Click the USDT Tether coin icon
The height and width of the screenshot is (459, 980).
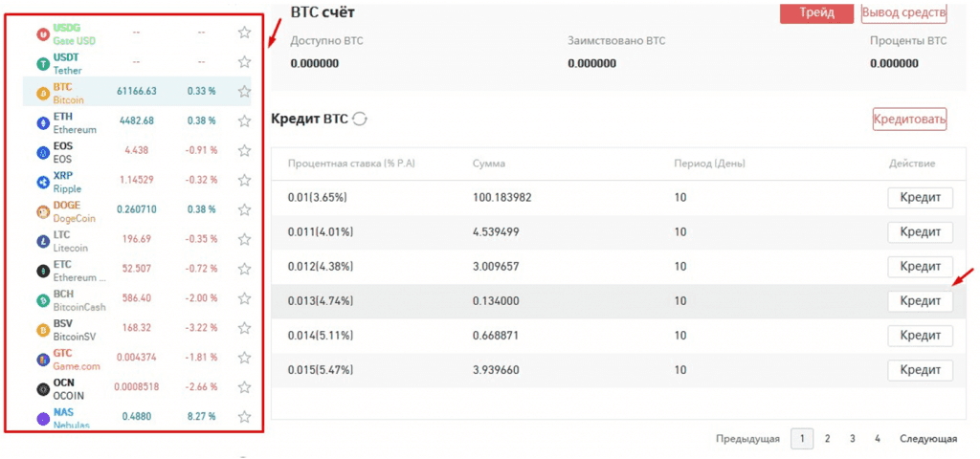point(43,64)
